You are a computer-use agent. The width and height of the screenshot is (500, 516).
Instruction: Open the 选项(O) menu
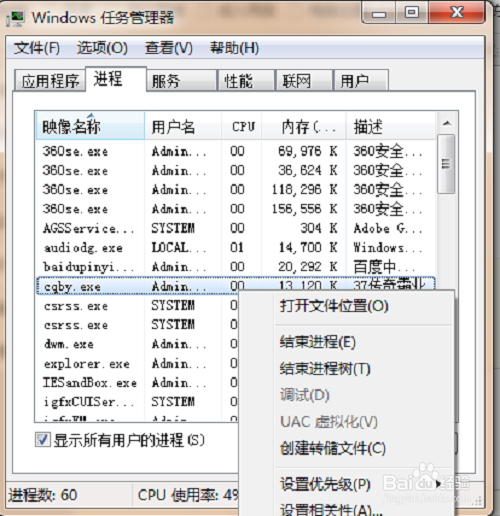[x=102, y=48]
